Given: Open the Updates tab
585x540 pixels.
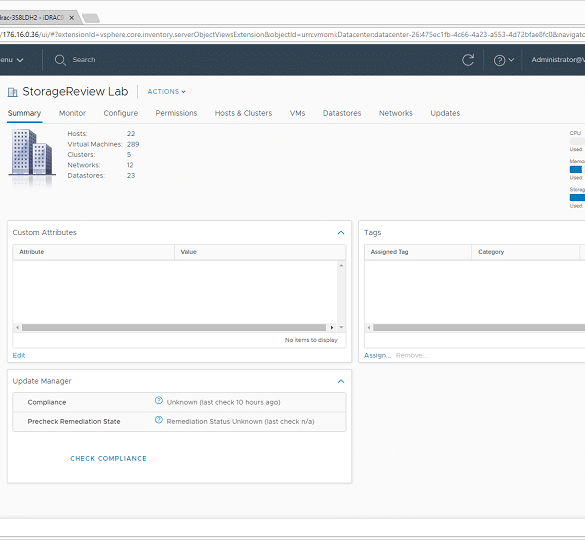Looking at the screenshot, I should [445, 113].
